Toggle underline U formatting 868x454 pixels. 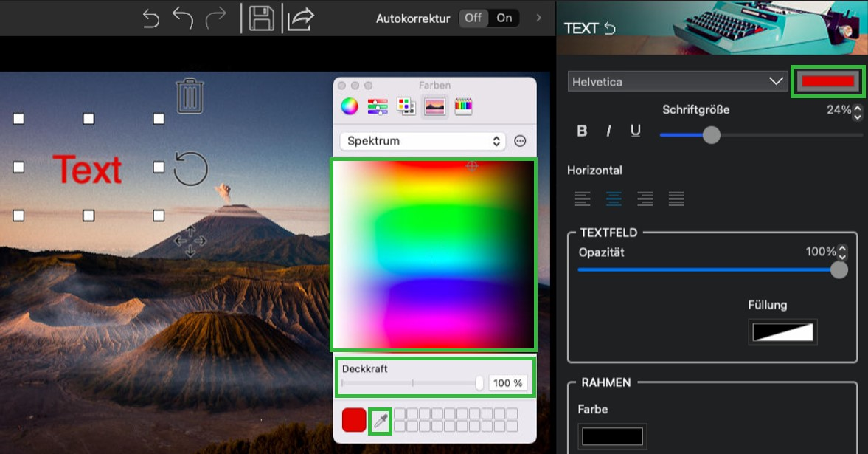636,131
